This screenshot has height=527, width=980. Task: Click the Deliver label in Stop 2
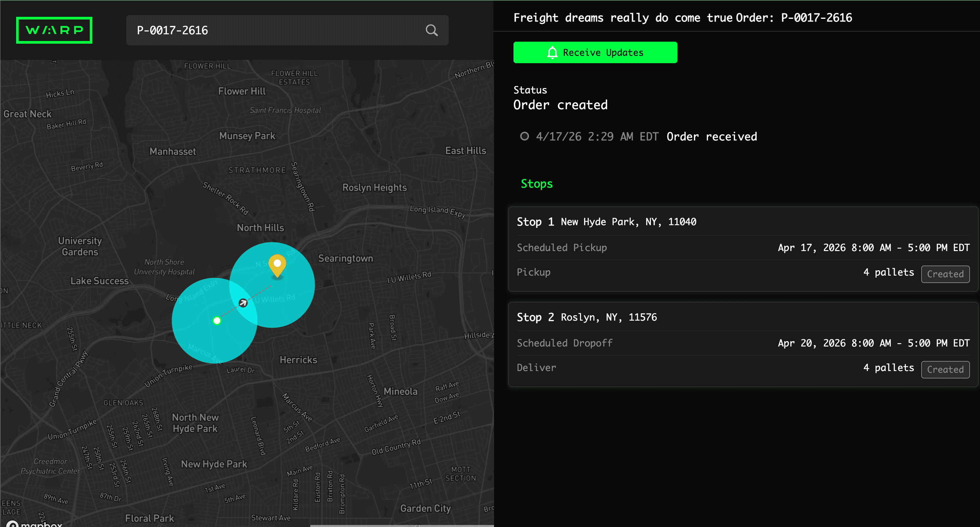coord(536,368)
